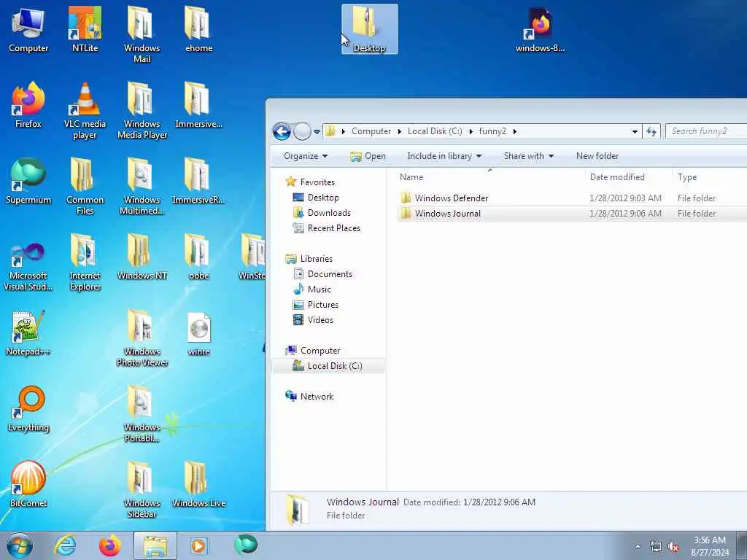
Task: Open the Computer desktop icon
Action: tap(28, 29)
